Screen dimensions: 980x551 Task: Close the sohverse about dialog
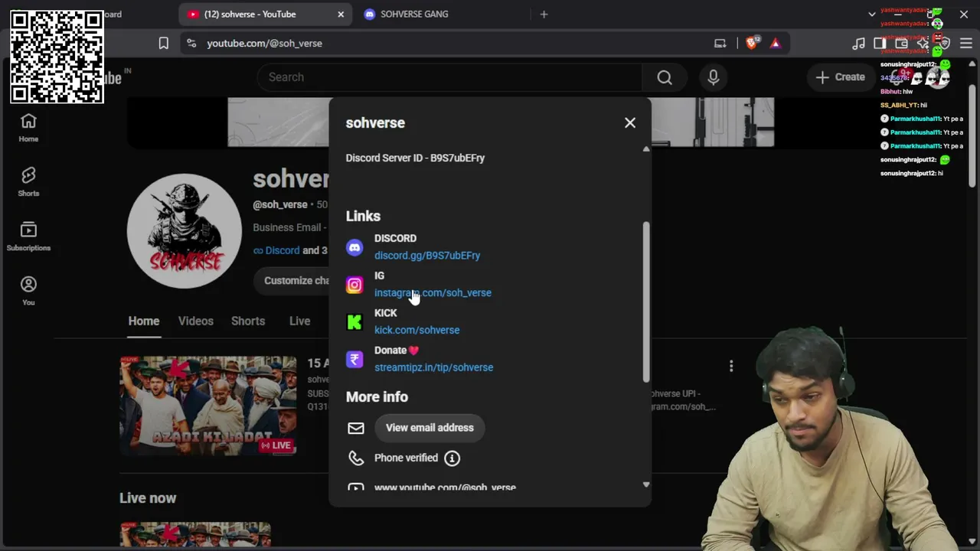point(630,122)
